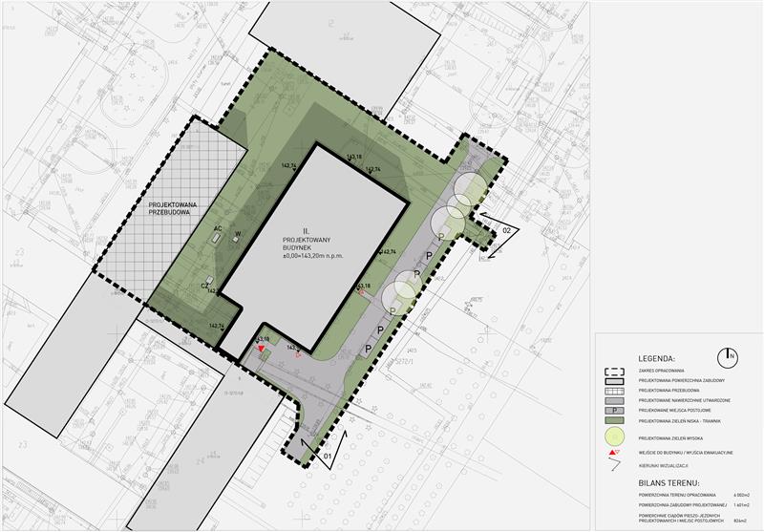Pick the light green circle legend swatch
764x532 pixels.
coord(615,435)
